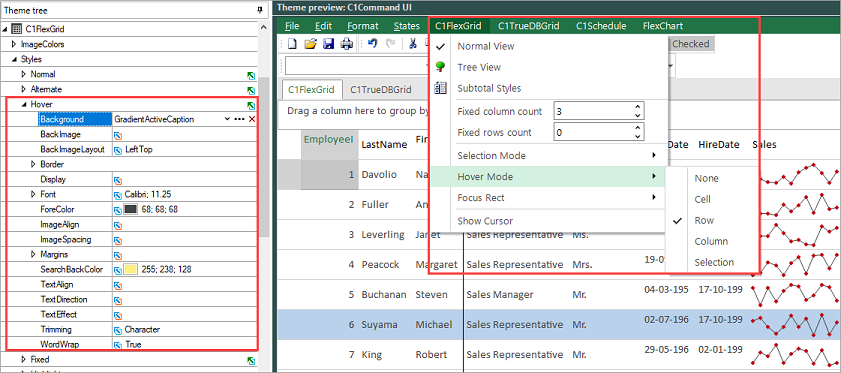The image size is (841, 373).
Task: Switch to the C1TrueDBGrid tab
Action: point(381,90)
